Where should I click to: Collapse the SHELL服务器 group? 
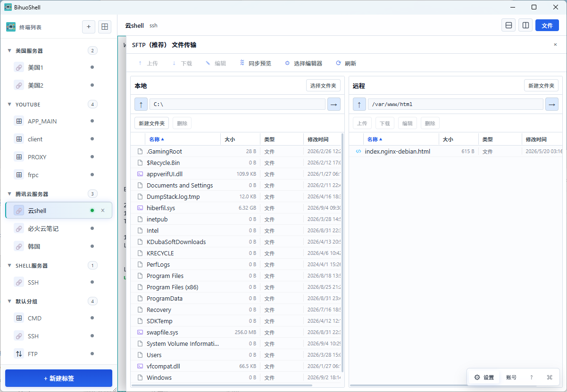(9, 265)
